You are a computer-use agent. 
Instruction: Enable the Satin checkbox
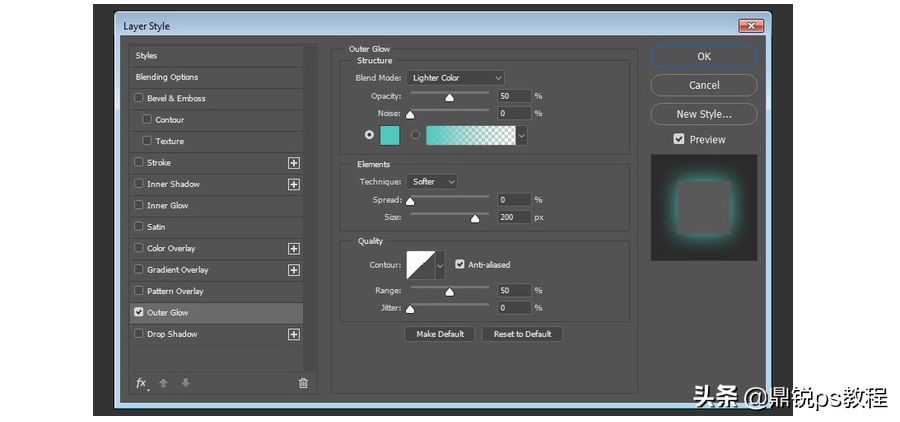[138, 227]
